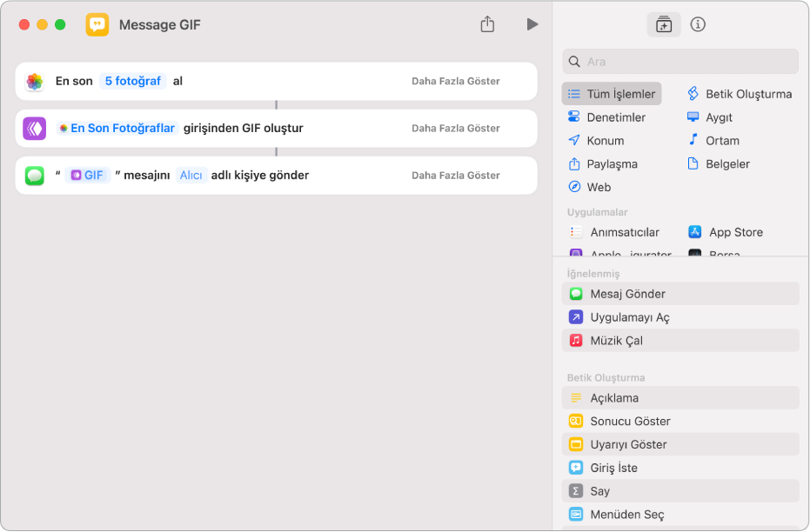This screenshot has height=532, width=810.
Task: Open Konum category
Action: 596,140
